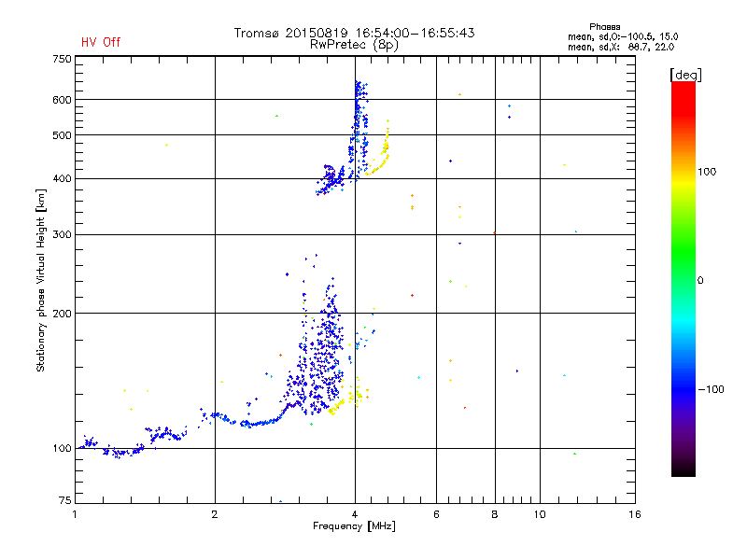The image size is (747, 560).
Task: Select the "mean, sd,O:-100.5, 15.0" line
Action: click(623, 36)
